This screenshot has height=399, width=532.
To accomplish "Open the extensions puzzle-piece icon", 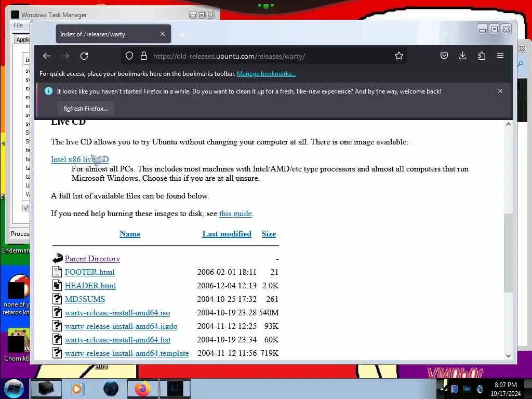I will click(482, 56).
